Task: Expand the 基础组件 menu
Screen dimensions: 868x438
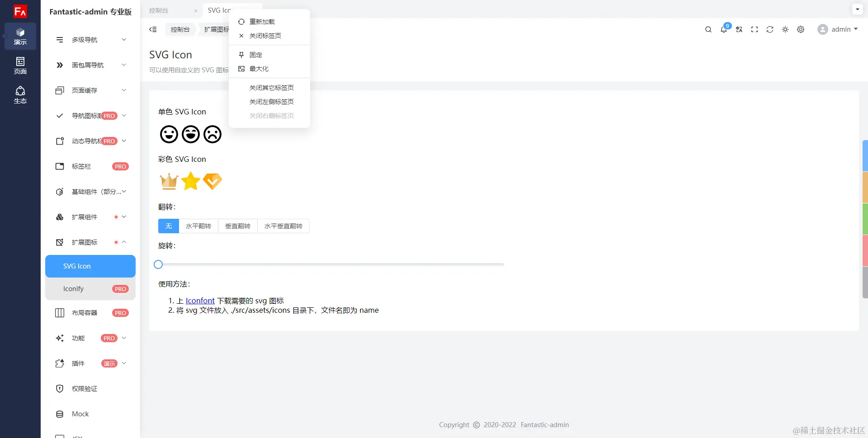Action: click(x=90, y=192)
